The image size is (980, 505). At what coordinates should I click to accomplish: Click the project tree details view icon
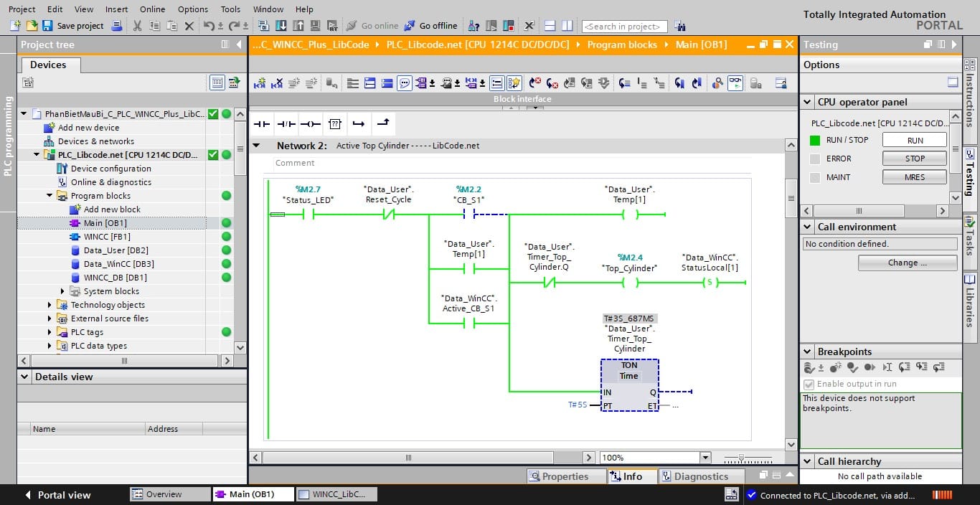click(x=217, y=83)
